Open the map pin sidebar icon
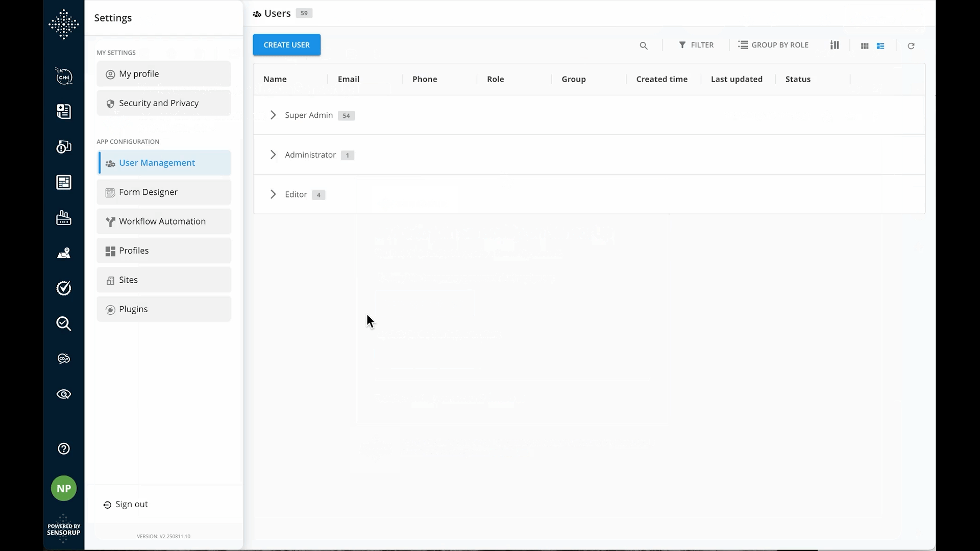This screenshot has width=980, height=551. coord(64,253)
